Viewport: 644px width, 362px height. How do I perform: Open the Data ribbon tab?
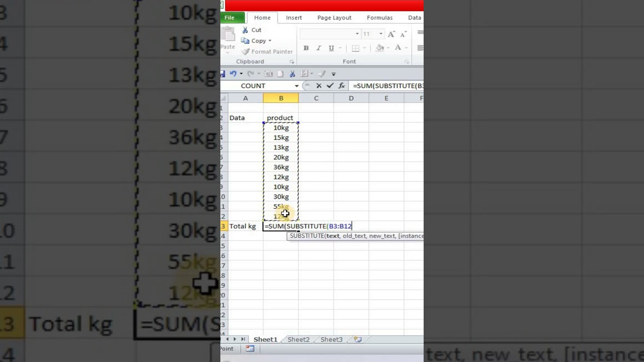415,18
